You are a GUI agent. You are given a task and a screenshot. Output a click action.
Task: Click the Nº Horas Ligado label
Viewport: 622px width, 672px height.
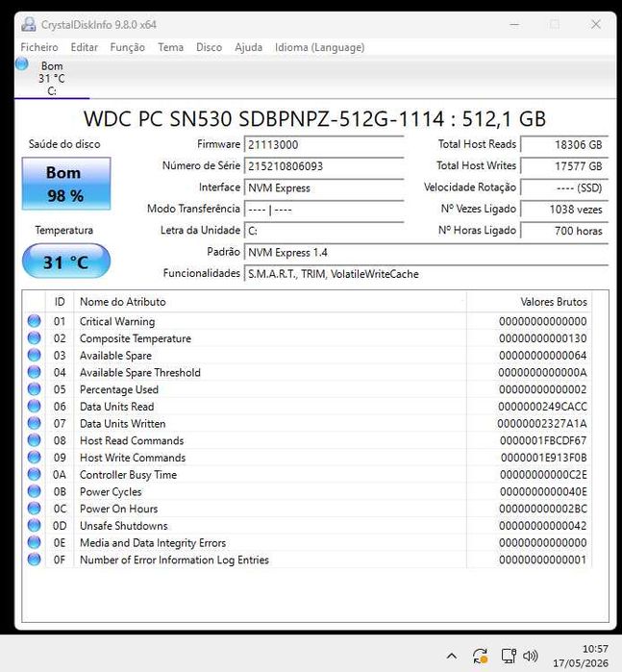click(x=477, y=230)
